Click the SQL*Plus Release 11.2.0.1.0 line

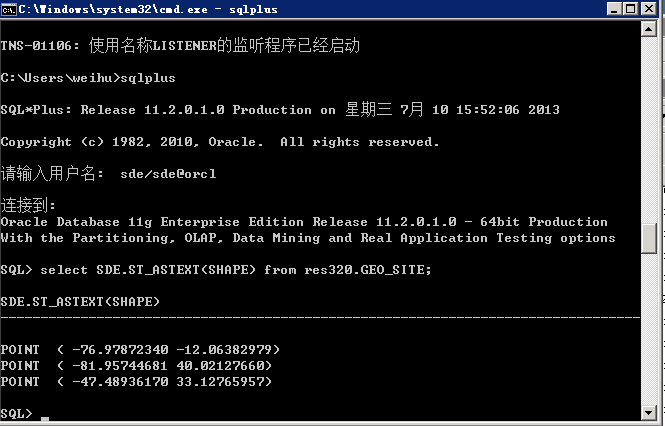280,110
